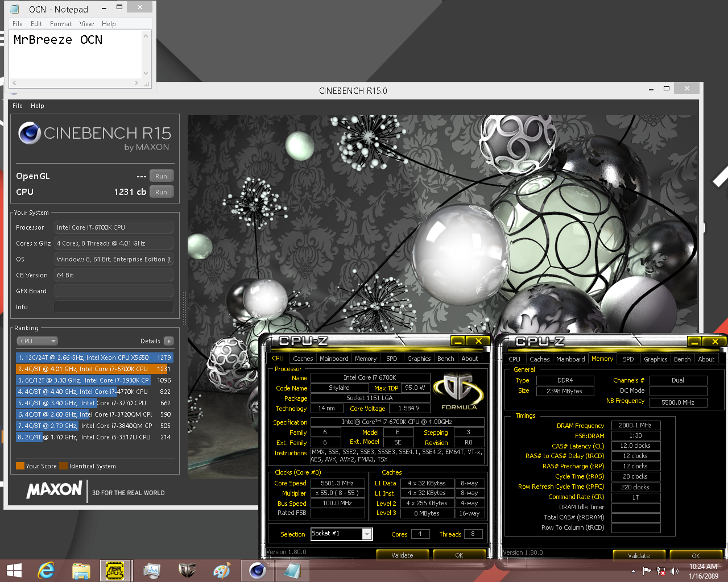
Task: Switch to Memory tab in left CPU-Z
Action: click(x=366, y=359)
